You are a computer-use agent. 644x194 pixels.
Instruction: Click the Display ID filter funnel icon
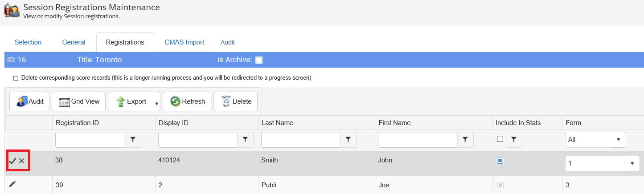click(245, 140)
